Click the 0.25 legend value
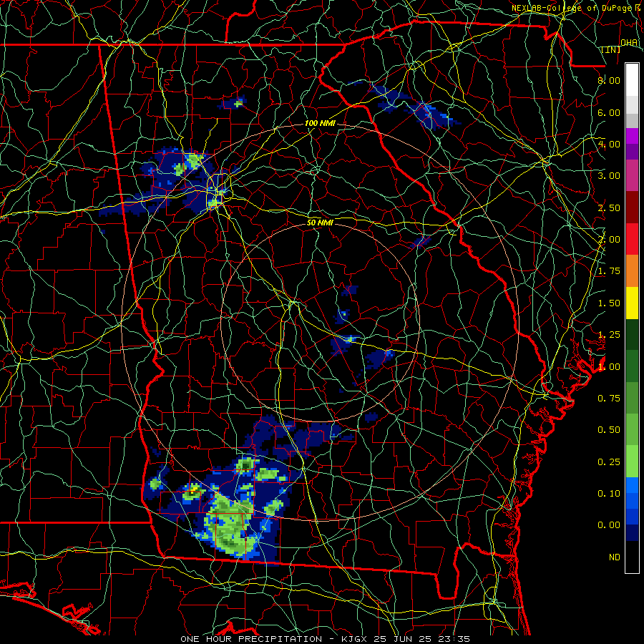This screenshot has width=644, height=644. click(609, 462)
